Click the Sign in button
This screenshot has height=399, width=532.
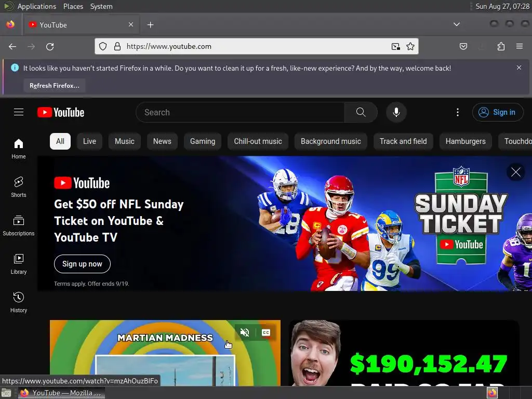(497, 112)
